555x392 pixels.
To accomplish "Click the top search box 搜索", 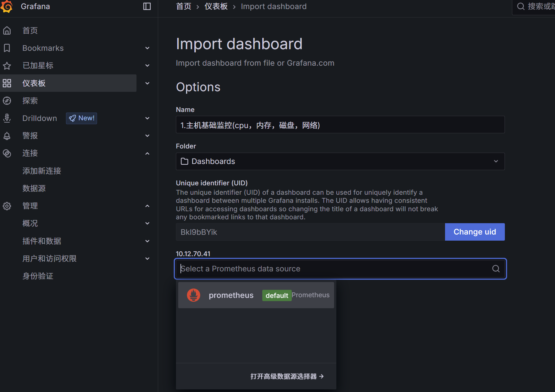I will pyautogui.click(x=534, y=6).
